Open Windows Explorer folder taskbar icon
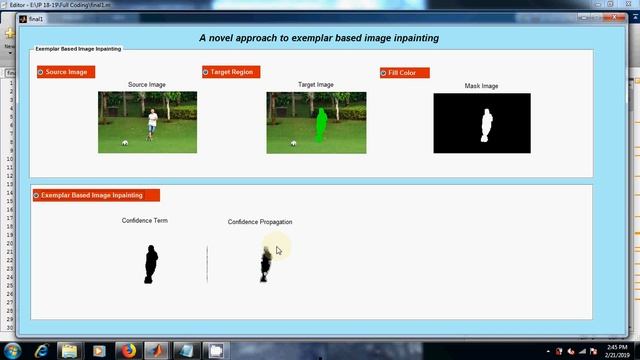Image resolution: width=640 pixels, height=360 pixels. (x=69, y=351)
